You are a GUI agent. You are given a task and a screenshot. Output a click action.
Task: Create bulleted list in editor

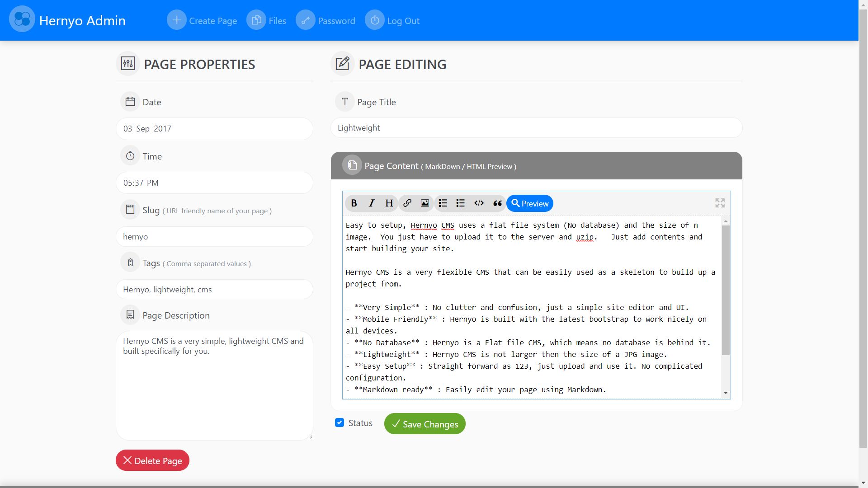click(460, 203)
